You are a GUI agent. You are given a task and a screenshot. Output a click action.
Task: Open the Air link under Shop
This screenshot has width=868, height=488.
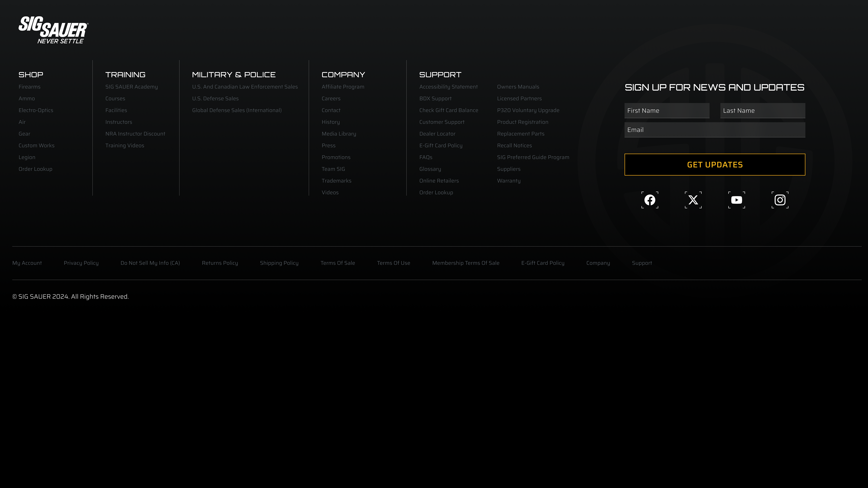22,122
